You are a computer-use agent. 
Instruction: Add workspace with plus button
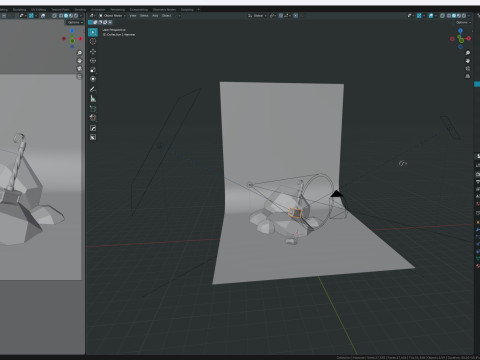(x=199, y=9)
